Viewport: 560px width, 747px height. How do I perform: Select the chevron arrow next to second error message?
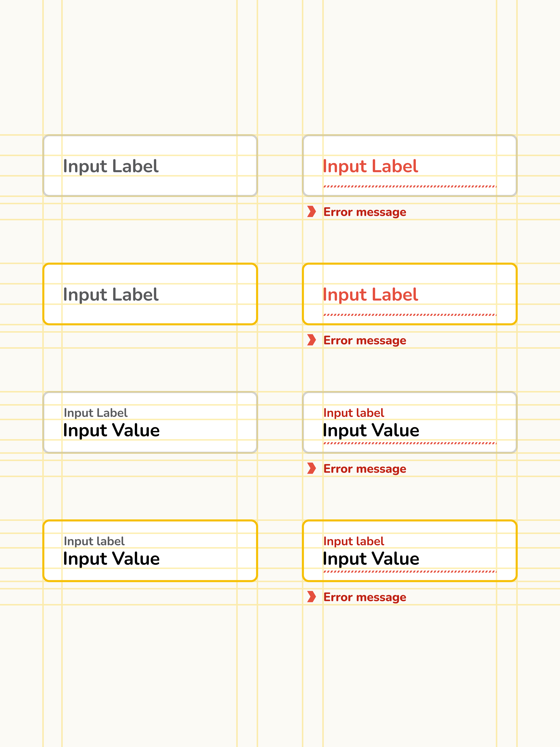point(311,340)
